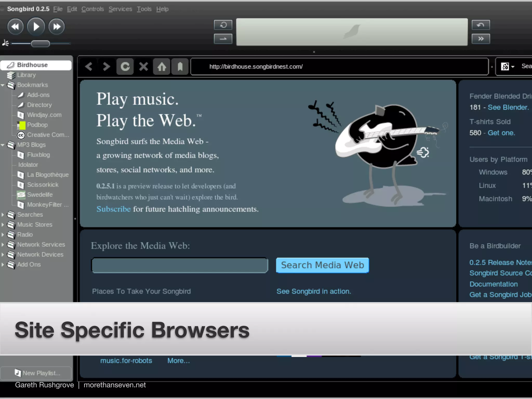Open the La Blogothèque bookmark
532x399 pixels.
(48, 175)
